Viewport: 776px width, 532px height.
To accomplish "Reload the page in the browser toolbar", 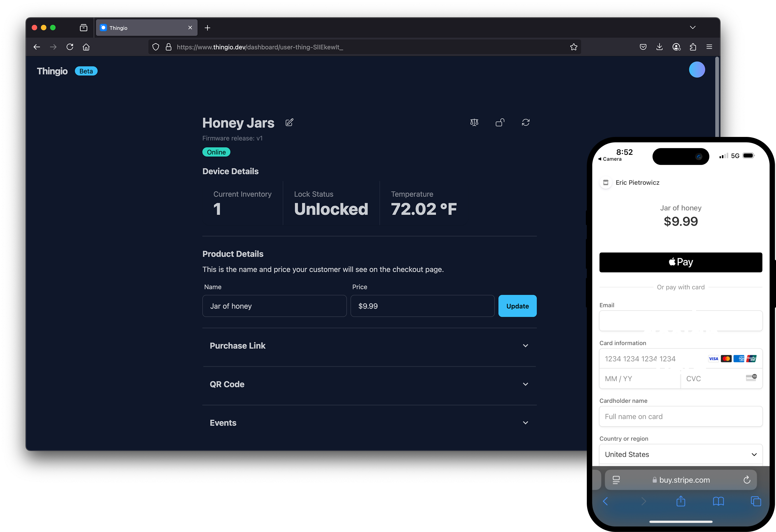I will click(70, 47).
